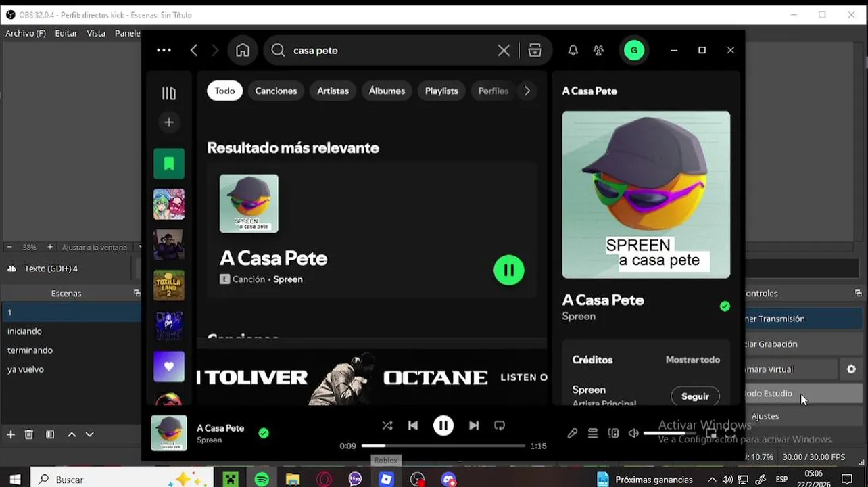This screenshot has height=487, width=868.
Task: Select the Perfiles filter chip
Action: [493, 91]
